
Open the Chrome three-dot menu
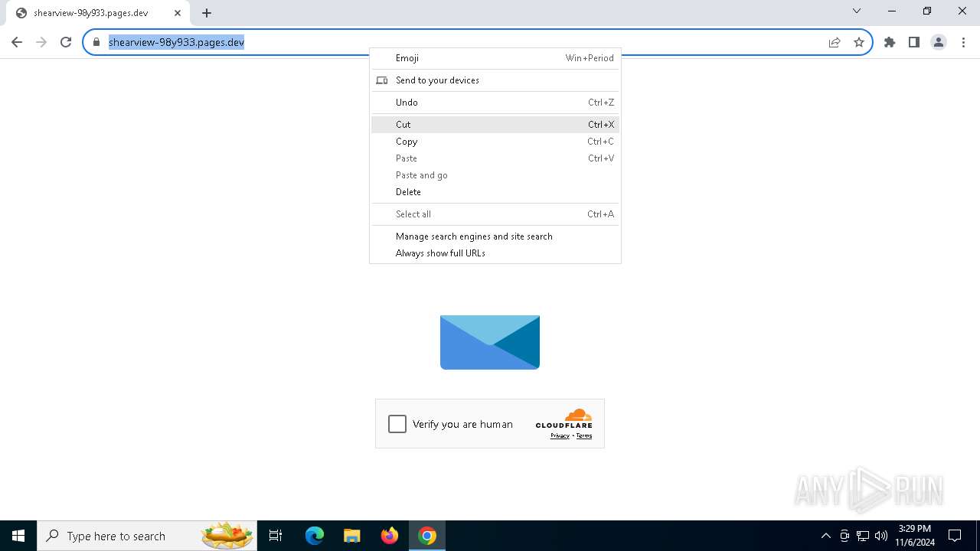(x=963, y=42)
